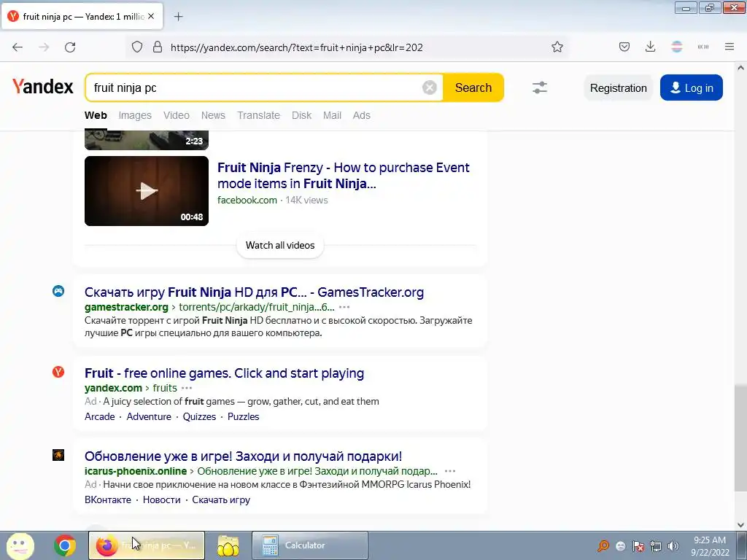
Task: Play the 00:48 Fruit Ninja Frenzy thumbnail
Action: click(146, 191)
